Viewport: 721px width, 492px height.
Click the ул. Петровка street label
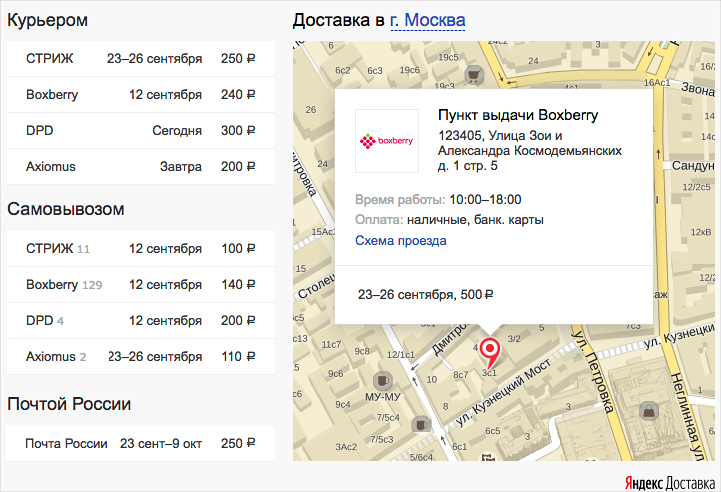click(593, 372)
